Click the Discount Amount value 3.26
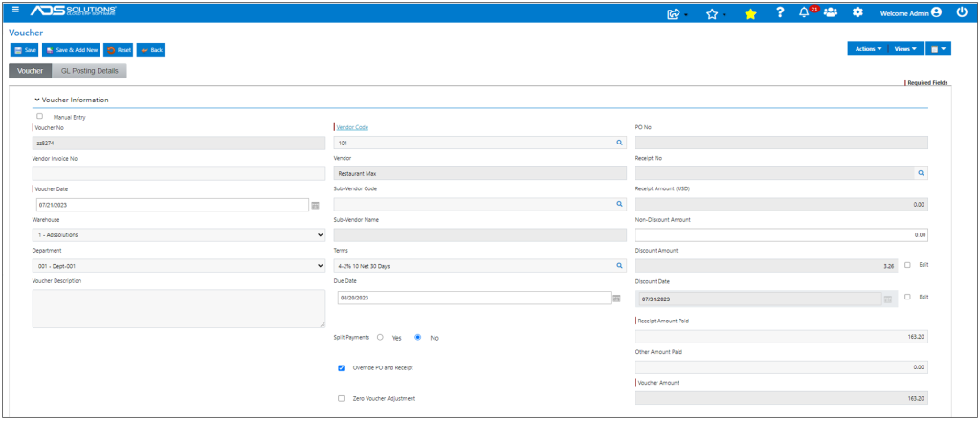This screenshot has width=980, height=421. point(767,265)
